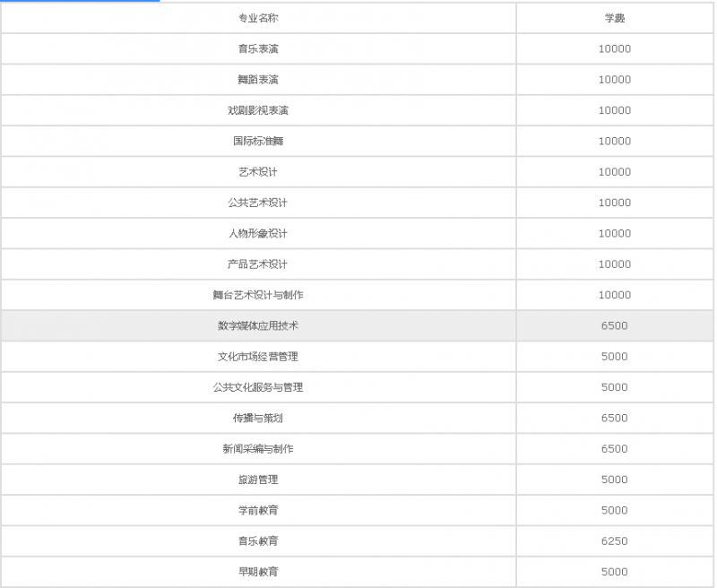
Task: Select the 音乐表演 major cell
Action: [258, 48]
